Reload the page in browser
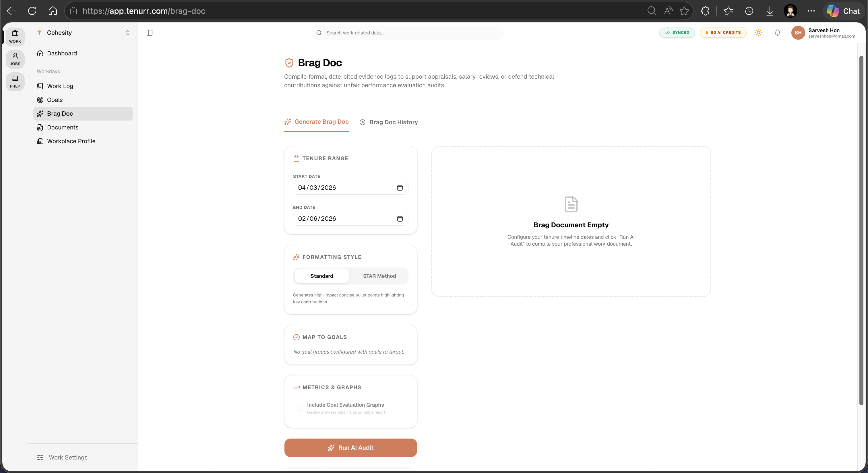The height and width of the screenshot is (473, 868). click(x=32, y=11)
